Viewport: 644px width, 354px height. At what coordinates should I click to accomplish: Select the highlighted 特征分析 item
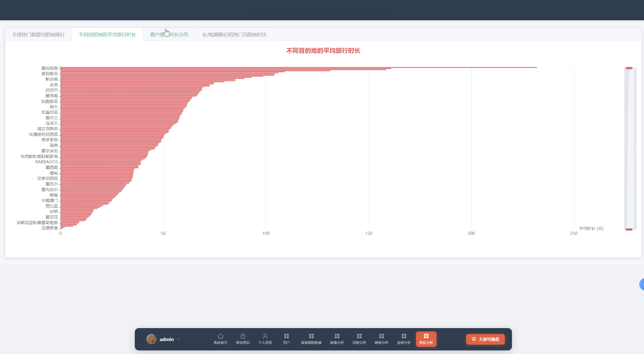[x=426, y=339]
